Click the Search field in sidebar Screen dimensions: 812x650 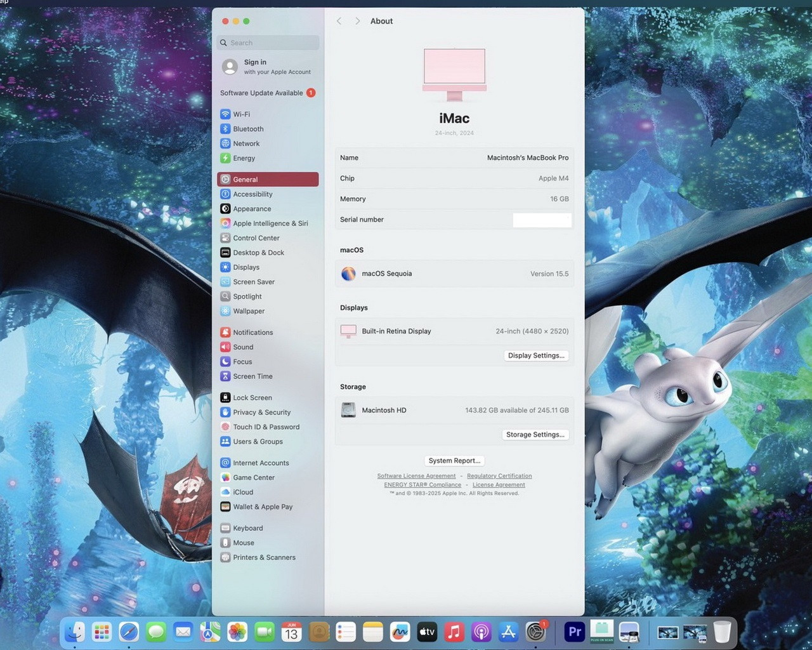pyautogui.click(x=268, y=43)
